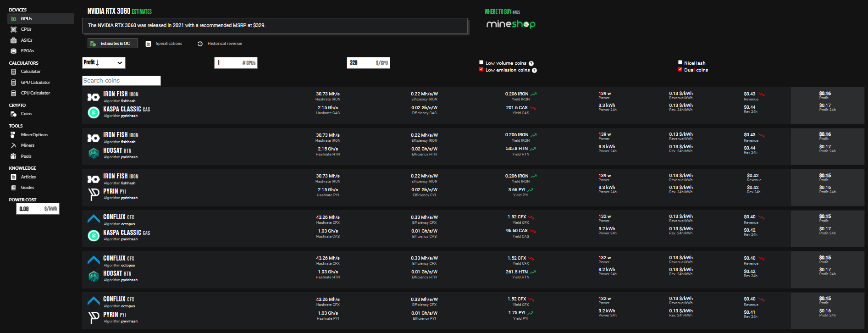Open the Pools icon in Tools

[13, 156]
